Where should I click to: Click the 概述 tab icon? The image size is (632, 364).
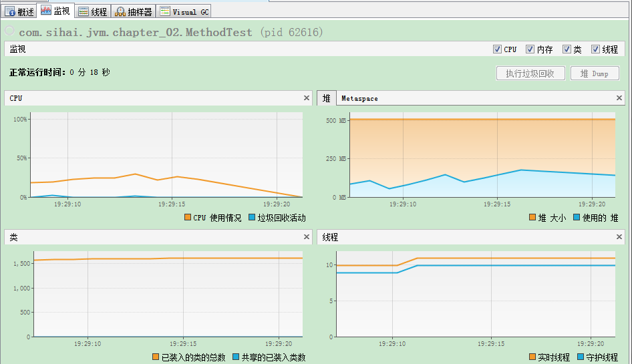coord(9,12)
